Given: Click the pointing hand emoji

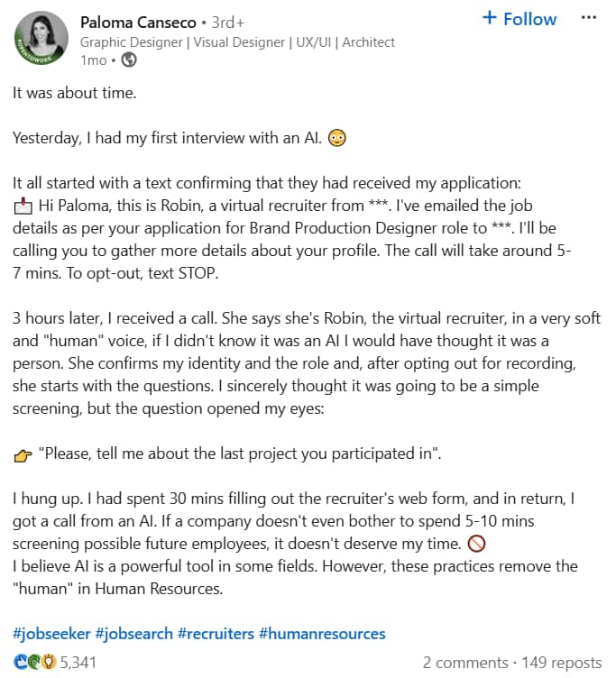Looking at the screenshot, I should [x=23, y=455].
